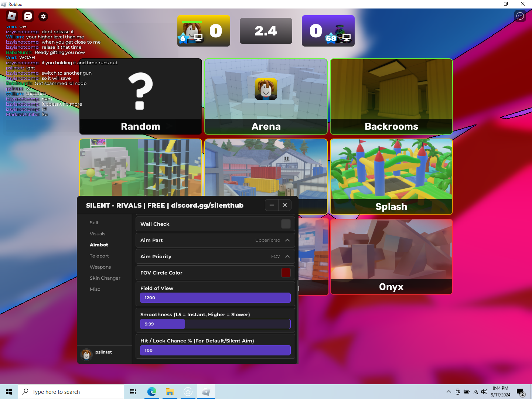The width and height of the screenshot is (532, 399).
Task: Minimize the Silent Hub panel
Action: (272, 205)
